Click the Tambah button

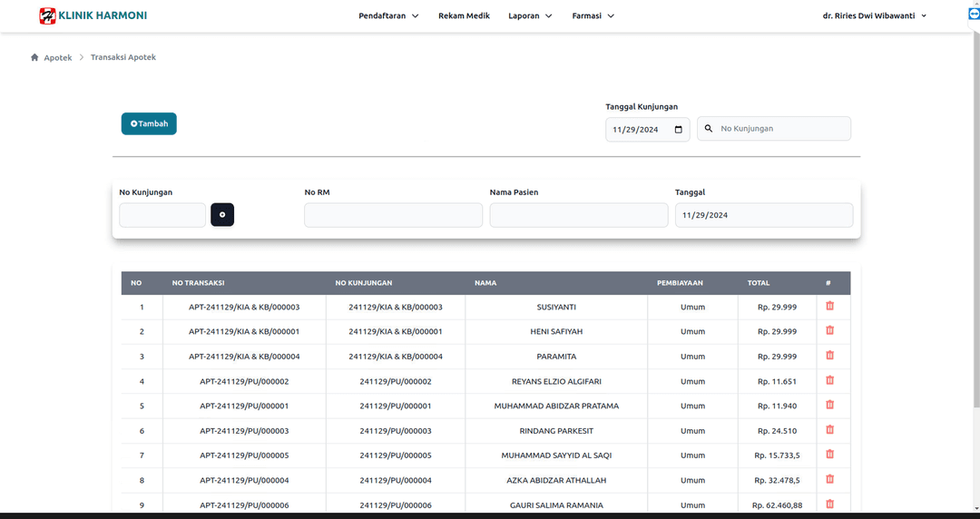(149, 123)
